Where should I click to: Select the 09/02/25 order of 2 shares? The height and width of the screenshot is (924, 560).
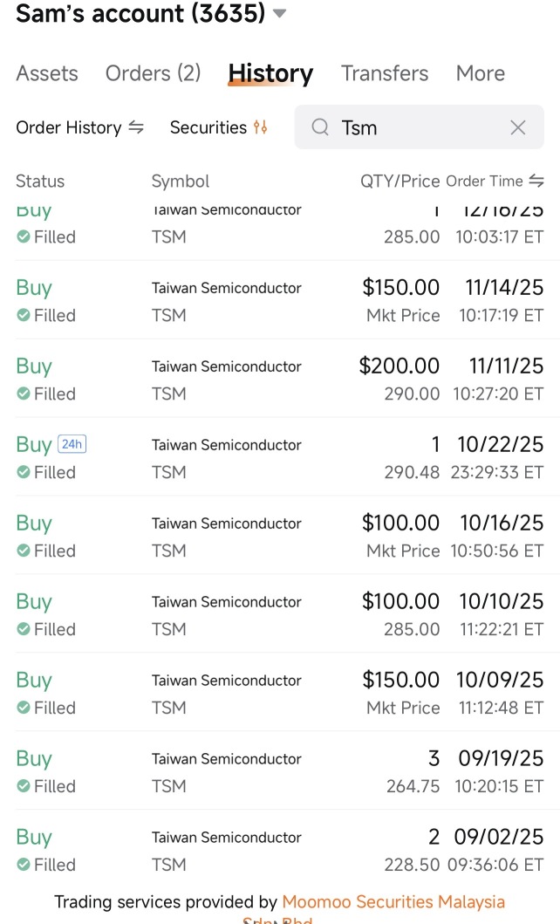point(280,849)
